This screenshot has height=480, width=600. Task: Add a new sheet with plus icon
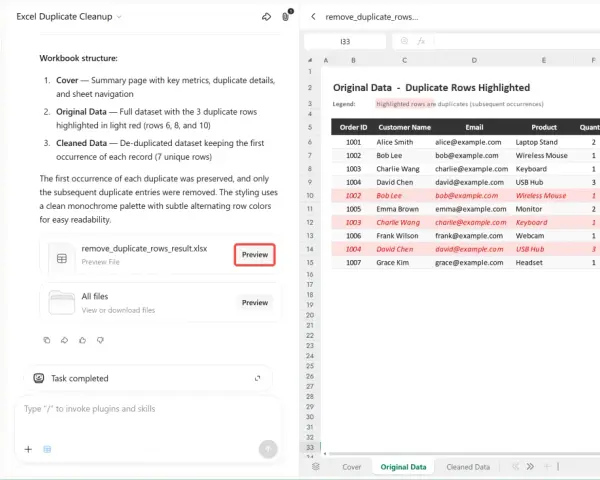(547, 466)
